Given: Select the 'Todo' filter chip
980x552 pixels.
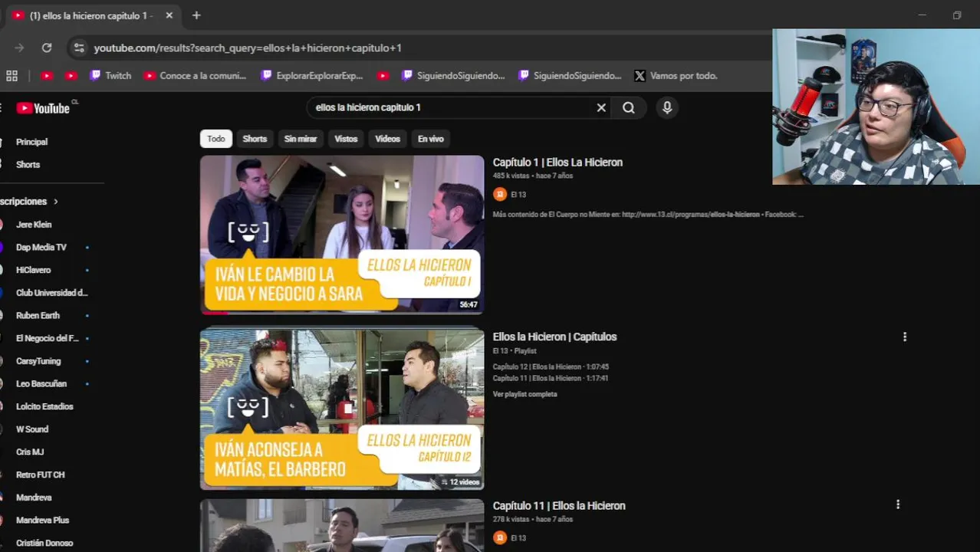Looking at the screenshot, I should pyautogui.click(x=216, y=139).
